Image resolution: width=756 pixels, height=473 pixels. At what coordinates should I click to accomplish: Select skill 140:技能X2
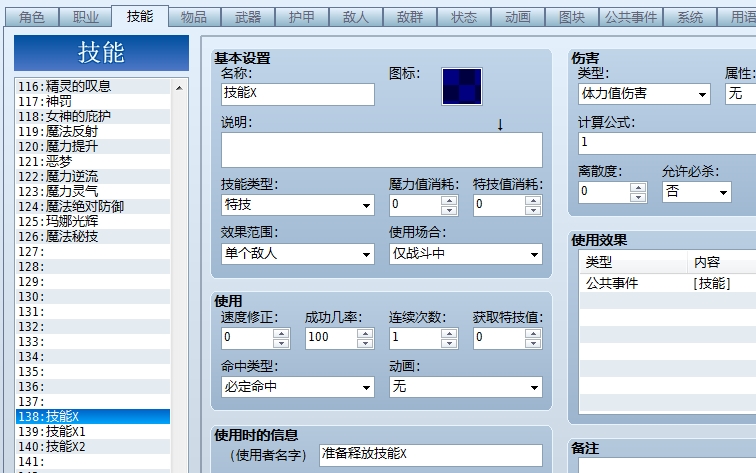(93, 446)
